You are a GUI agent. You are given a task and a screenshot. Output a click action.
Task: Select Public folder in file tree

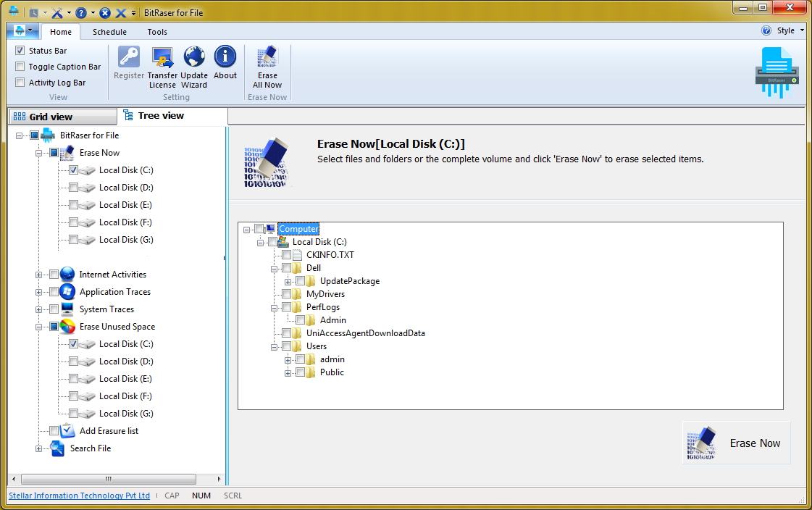[332, 372]
